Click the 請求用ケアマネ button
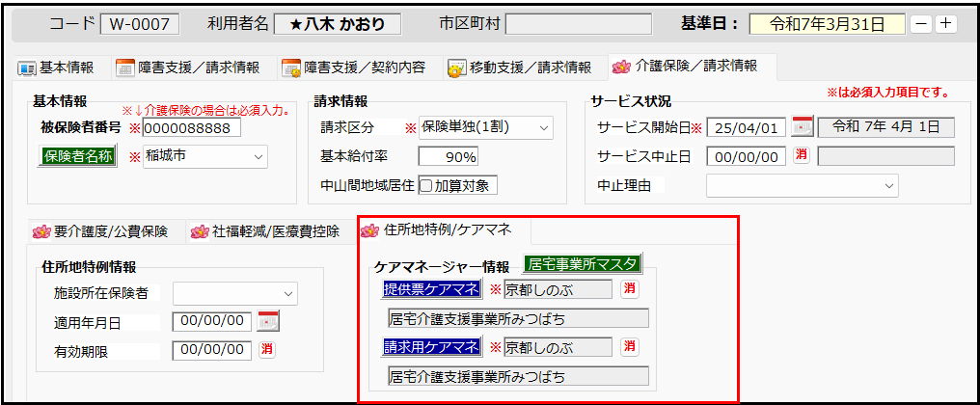Screen dimensions: 980x405 pos(431,347)
